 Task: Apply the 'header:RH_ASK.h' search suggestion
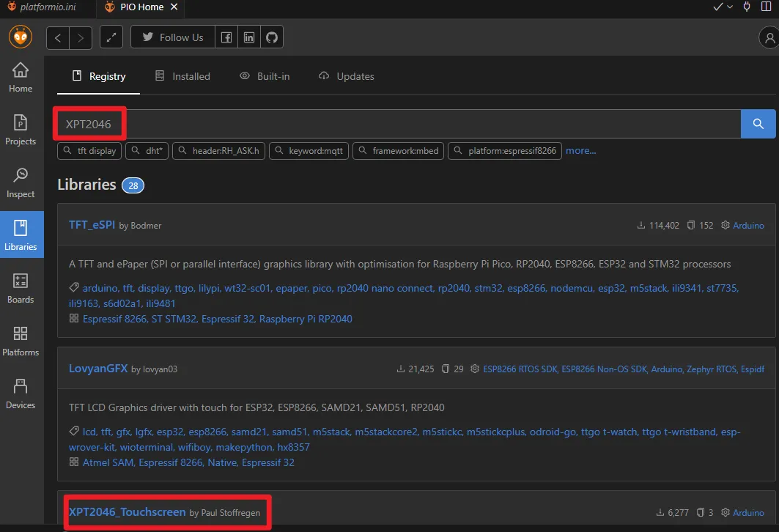(218, 150)
